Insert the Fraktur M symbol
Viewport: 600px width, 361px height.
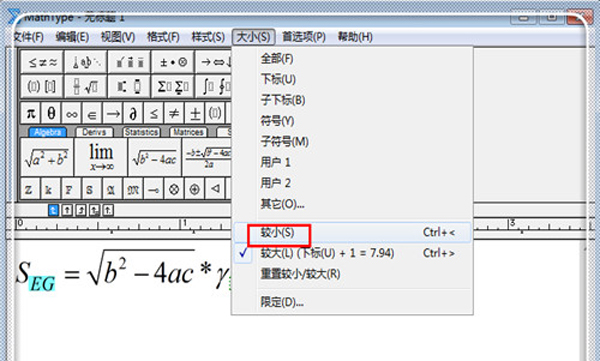(x=132, y=189)
